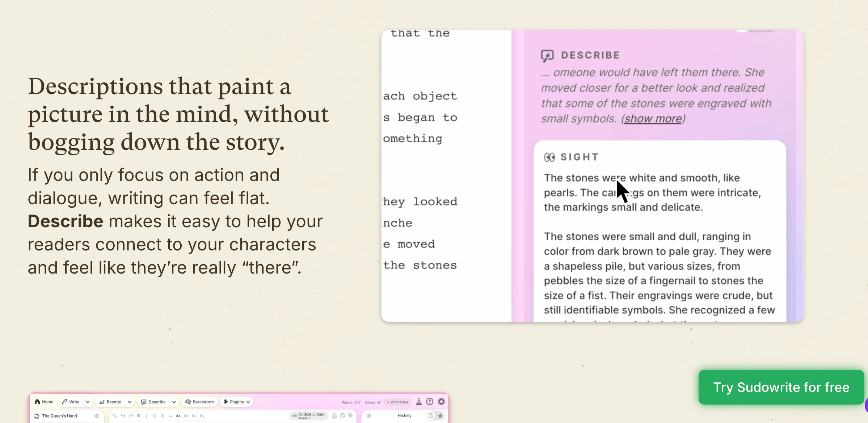The image size is (868, 423).
Task: Toggle history clock view switch
Action: 431,416
